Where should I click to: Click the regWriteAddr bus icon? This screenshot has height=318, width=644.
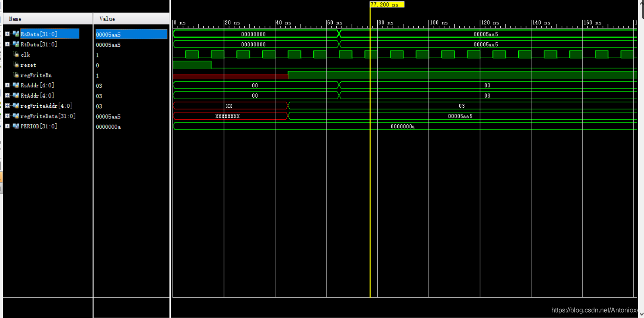[x=16, y=105]
